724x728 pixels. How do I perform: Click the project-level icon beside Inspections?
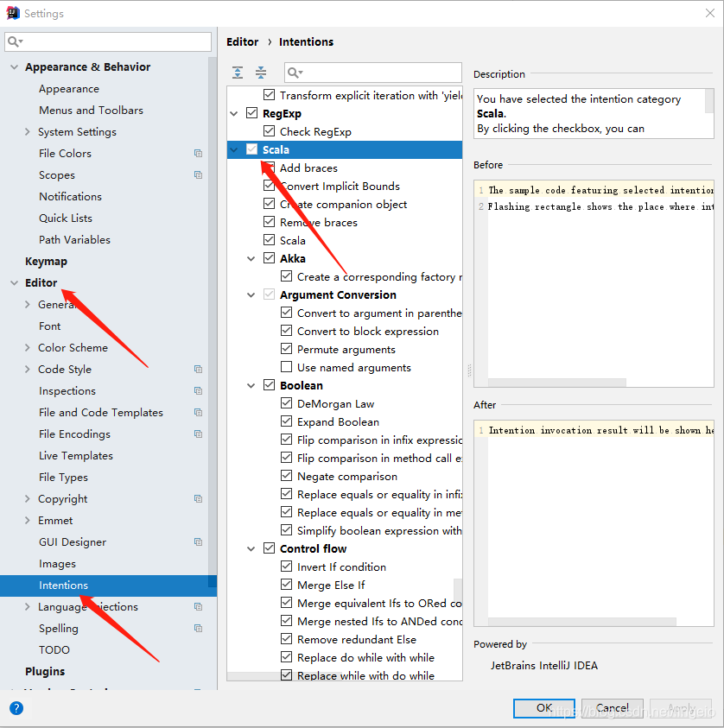click(199, 391)
